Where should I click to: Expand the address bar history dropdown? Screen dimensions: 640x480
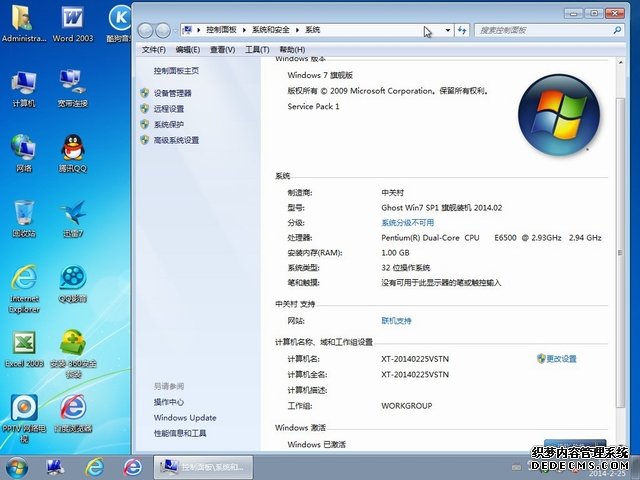[448, 30]
